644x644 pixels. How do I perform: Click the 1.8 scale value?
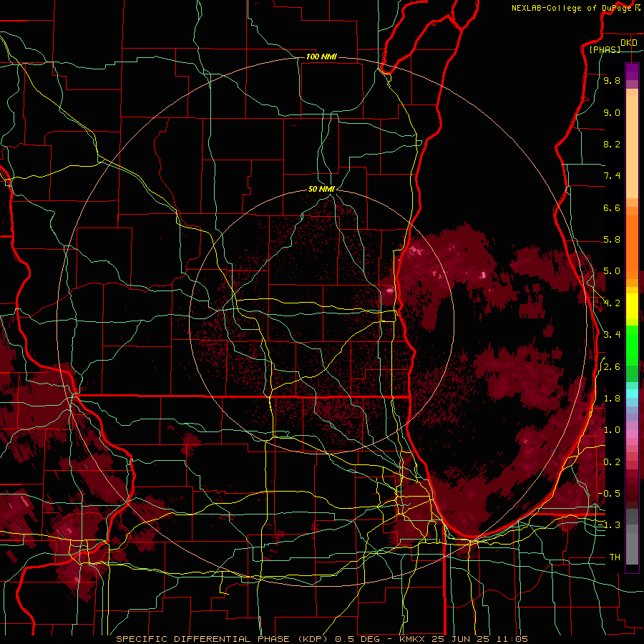click(612, 399)
